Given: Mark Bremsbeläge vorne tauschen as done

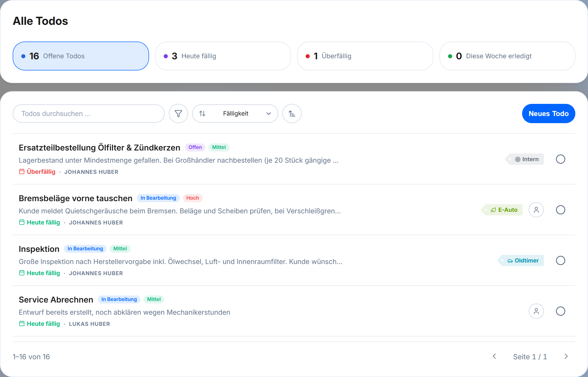Looking at the screenshot, I should tap(561, 210).
